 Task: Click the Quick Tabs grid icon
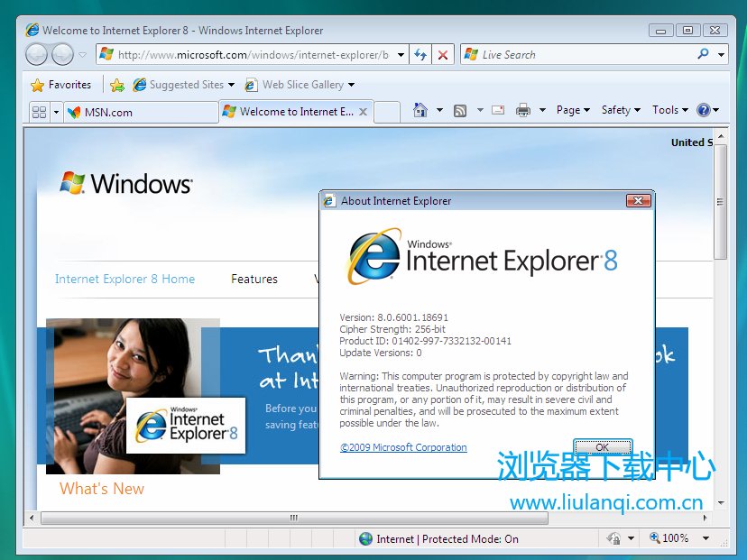pos(39,113)
